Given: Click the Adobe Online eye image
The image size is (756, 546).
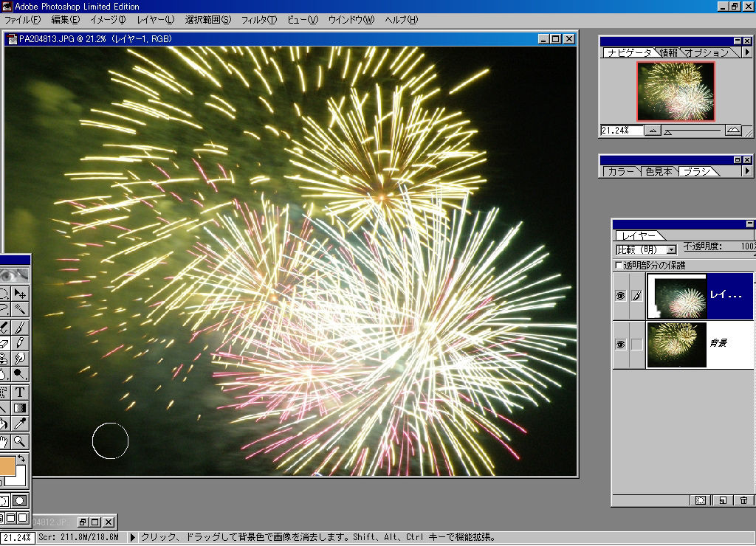Looking at the screenshot, I should (x=15, y=275).
